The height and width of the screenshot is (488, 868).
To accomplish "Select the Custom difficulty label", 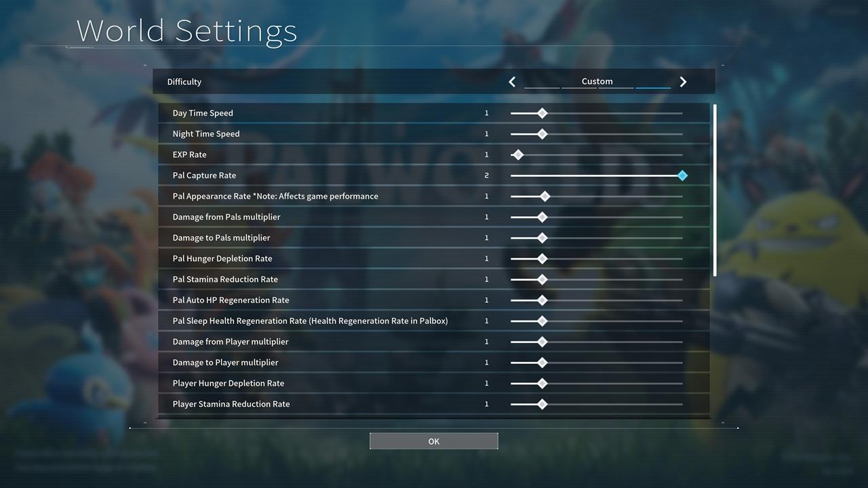I will (x=597, y=81).
